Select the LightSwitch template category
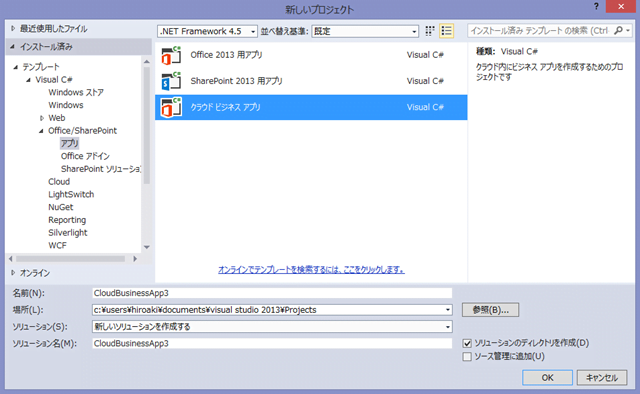This screenshot has height=394, width=640. pyautogui.click(x=71, y=194)
